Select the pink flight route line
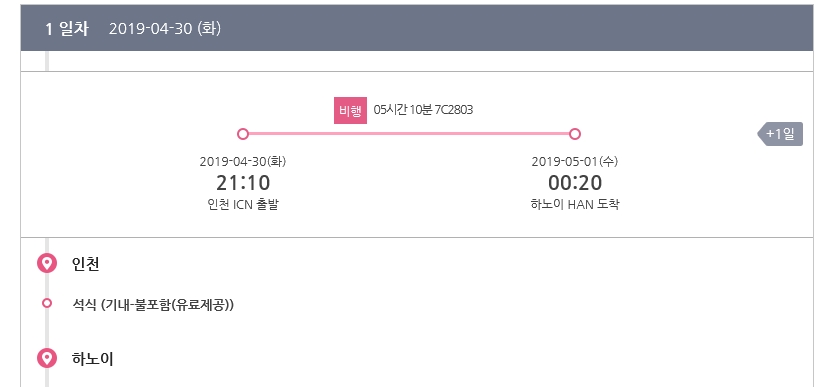Image resolution: width=828 pixels, height=387 pixels. (409, 134)
